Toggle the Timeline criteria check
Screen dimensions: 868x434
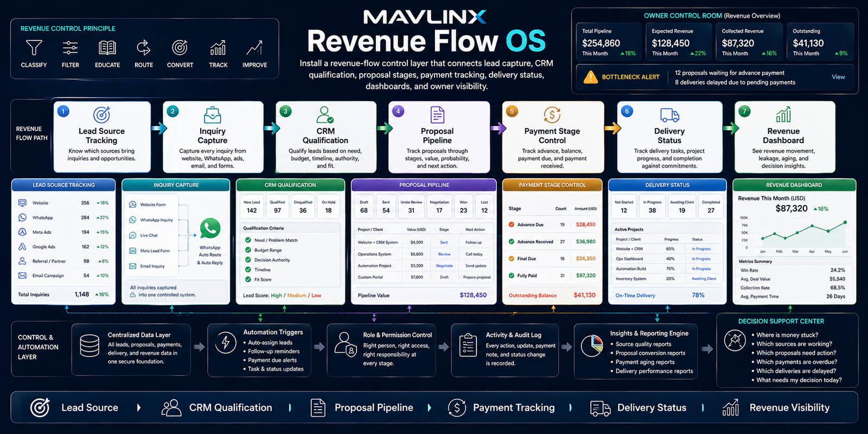[x=248, y=270]
